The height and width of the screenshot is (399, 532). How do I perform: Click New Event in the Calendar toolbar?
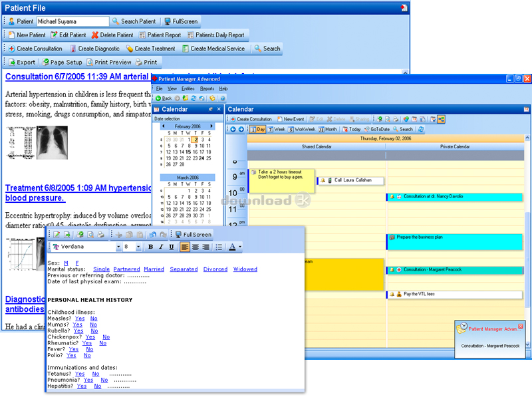pyautogui.click(x=291, y=119)
